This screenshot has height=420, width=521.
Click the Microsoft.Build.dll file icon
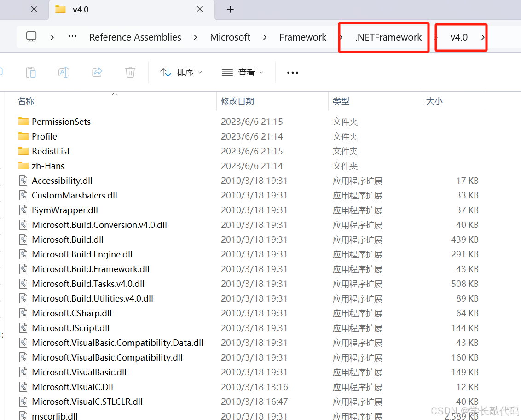23,239
